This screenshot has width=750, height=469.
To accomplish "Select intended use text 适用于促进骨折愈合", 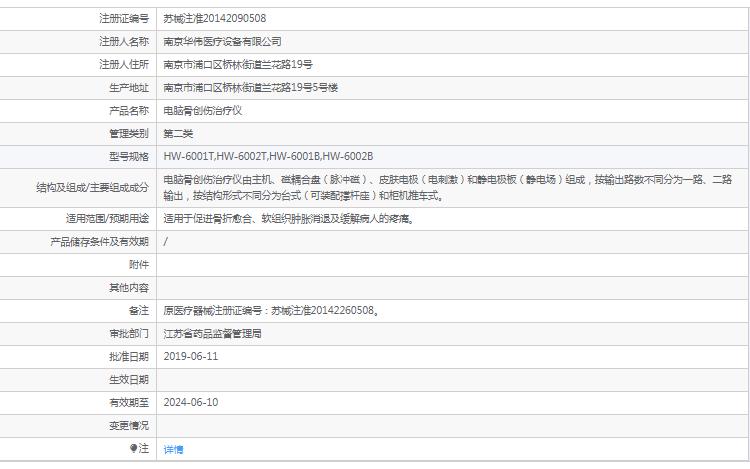I will [x=289, y=218].
